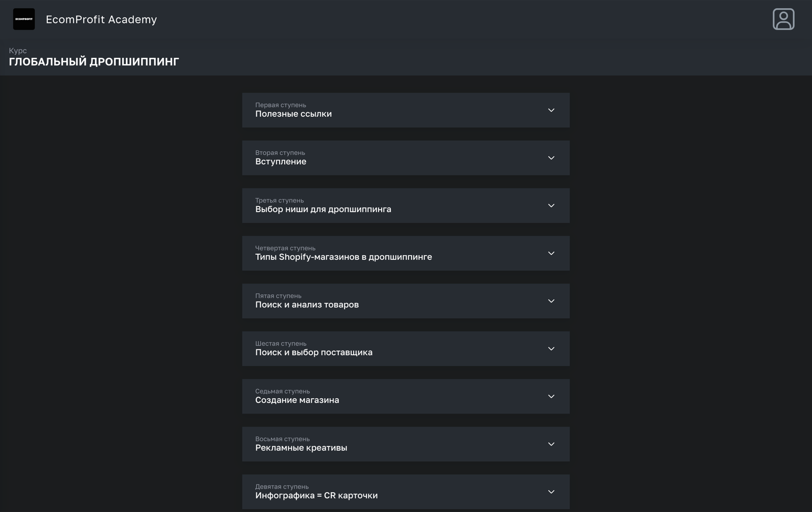Expand chevron for Создание магазина
This screenshot has height=512, width=812.
(x=551, y=396)
